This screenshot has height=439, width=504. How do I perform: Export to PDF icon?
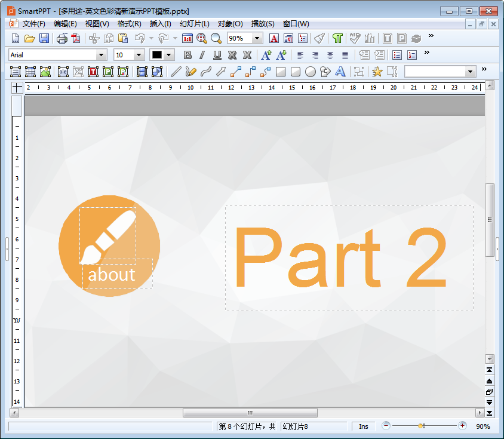pos(76,38)
